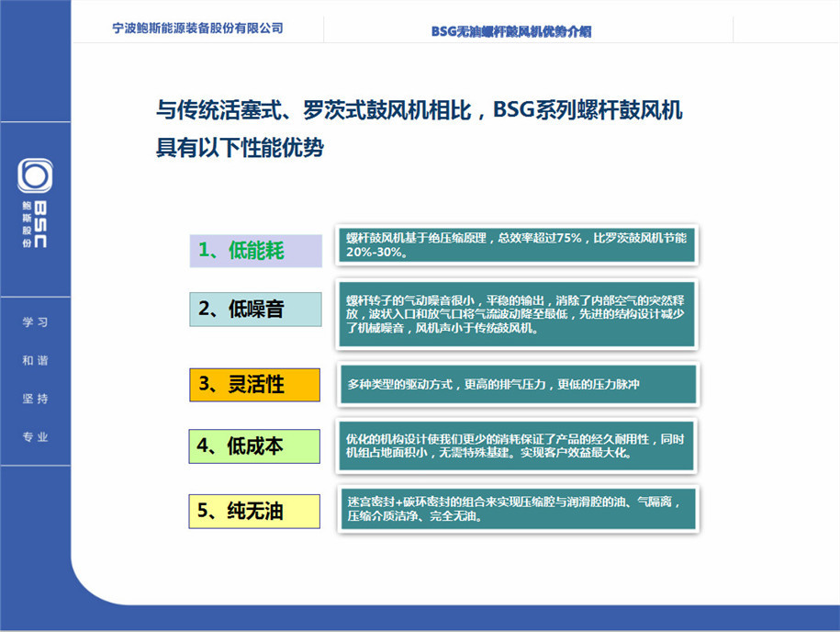The image size is (840, 632).
Task: Click the company name 宁波鲍斯能源装备股份有限公司
Action: 197,28
